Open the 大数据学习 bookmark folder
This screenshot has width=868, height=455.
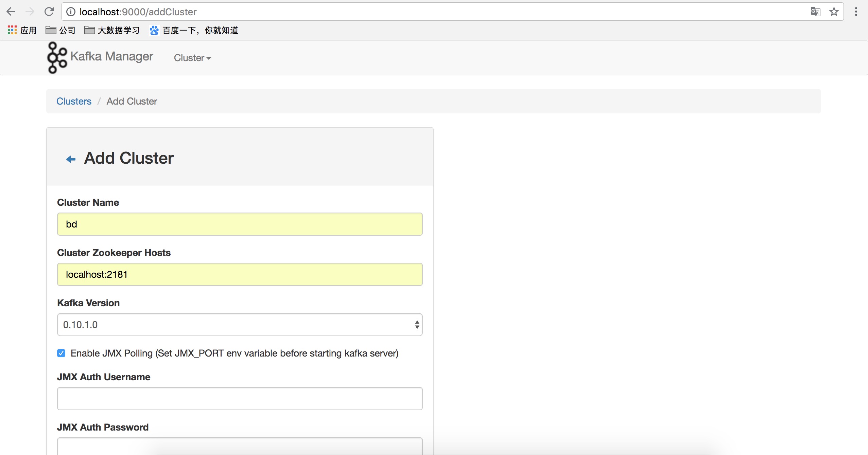coord(112,30)
